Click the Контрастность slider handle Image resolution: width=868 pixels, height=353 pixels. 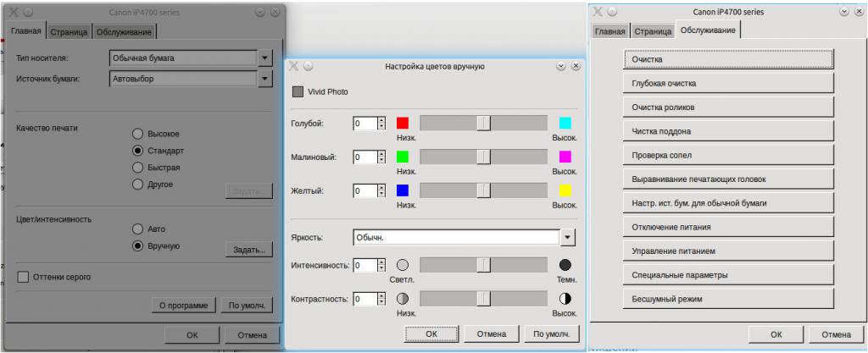tap(484, 300)
